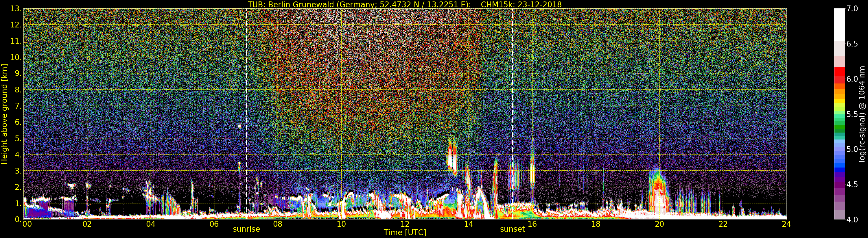Viewport: 868px width, 238px height.
Task: Click the plot title for Berlin Grunewald
Action: [x=404, y=4]
